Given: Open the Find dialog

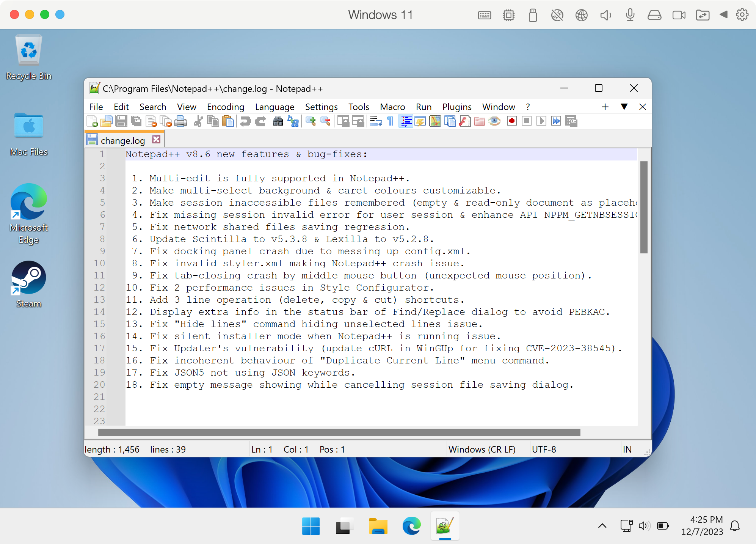Looking at the screenshot, I should [278, 121].
